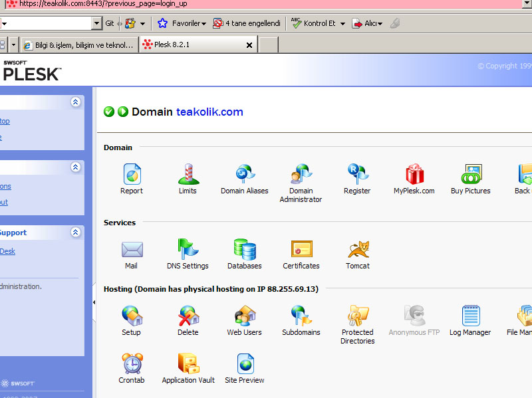Open the Favoriler dropdown
Image resolution: width=532 pixels, height=398 pixels.
coord(203,24)
